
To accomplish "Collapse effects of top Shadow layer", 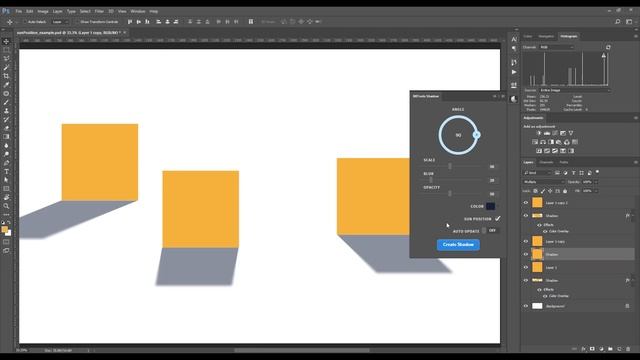I will (632, 216).
